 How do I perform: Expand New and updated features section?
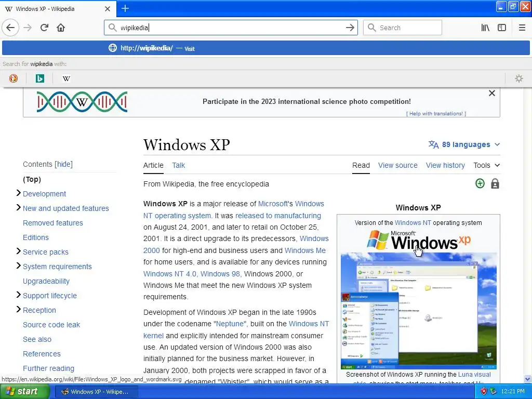pyautogui.click(x=19, y=208)
